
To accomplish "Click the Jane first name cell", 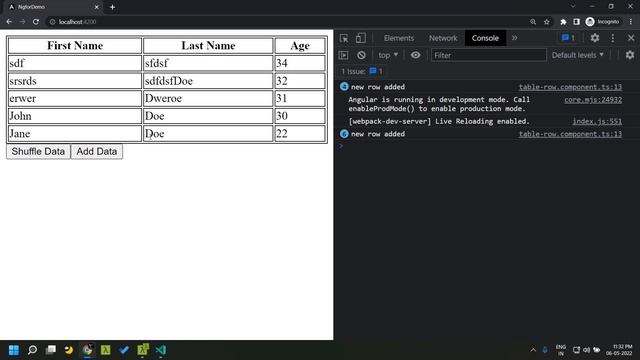I will pyautogui.click(x=75, y=133).
